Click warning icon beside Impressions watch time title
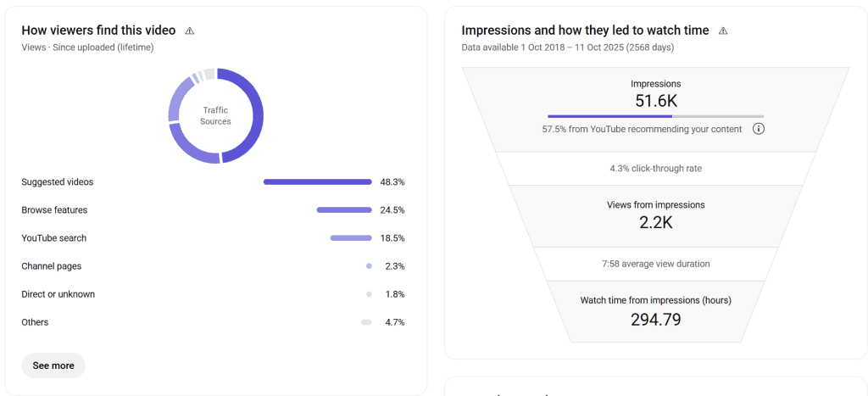This screenshot has height=396, width=868. tap(723, 31)
